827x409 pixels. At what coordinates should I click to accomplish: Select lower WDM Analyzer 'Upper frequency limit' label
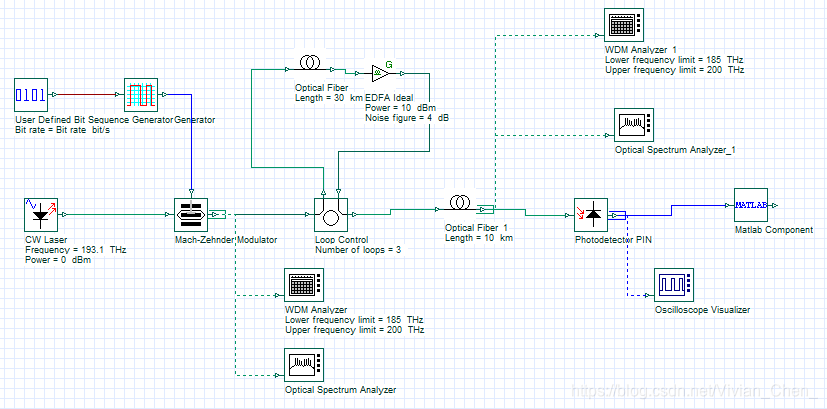pyautogui.click(x=354, y=330)
